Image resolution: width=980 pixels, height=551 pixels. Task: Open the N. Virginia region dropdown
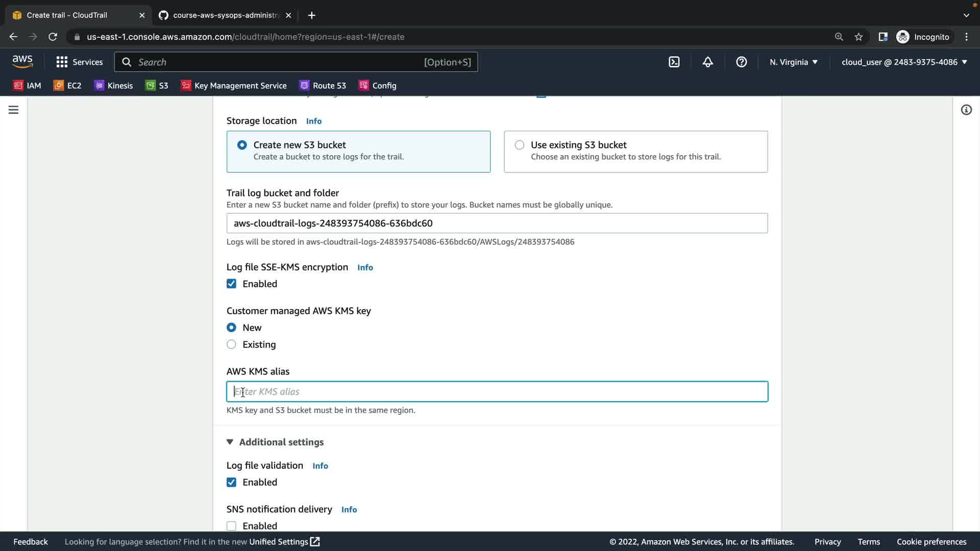pos(793,62)
